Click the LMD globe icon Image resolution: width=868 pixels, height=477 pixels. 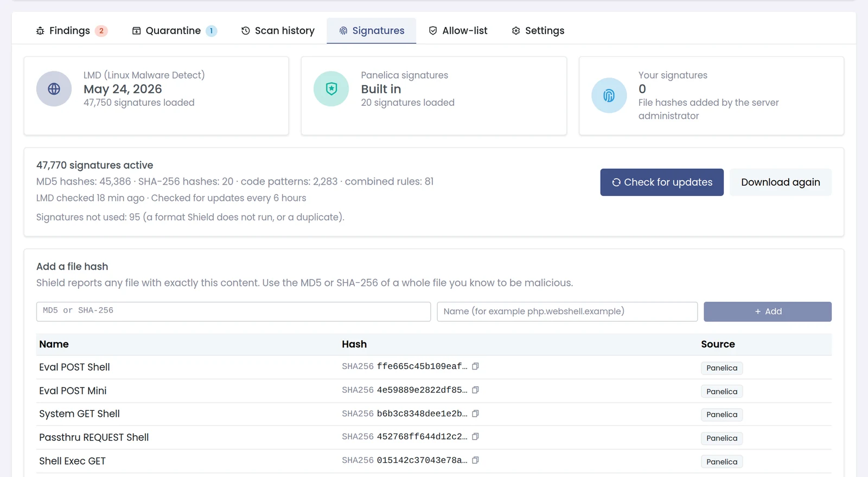[54, 88]
